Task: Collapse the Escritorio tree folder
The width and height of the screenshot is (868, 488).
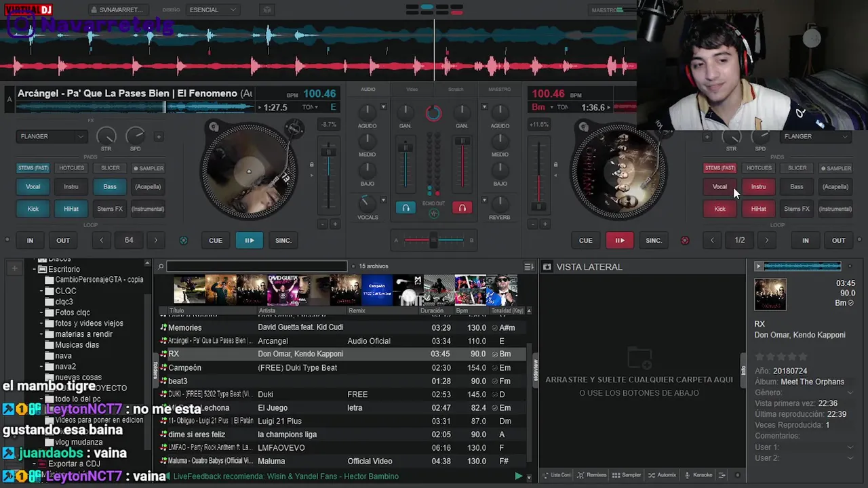Action: [35, 269]
